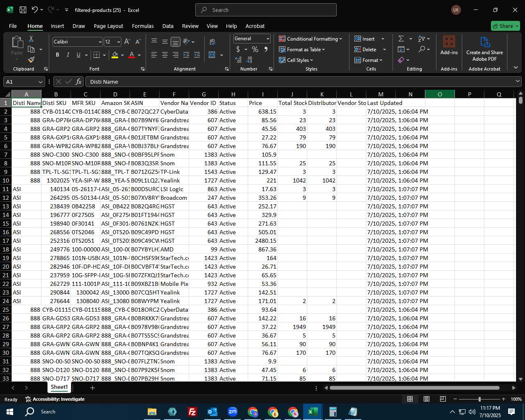This screenshot has height=420, width=525.
Task: Click the Orientation text angle icon
Action: tap(187, 41)
